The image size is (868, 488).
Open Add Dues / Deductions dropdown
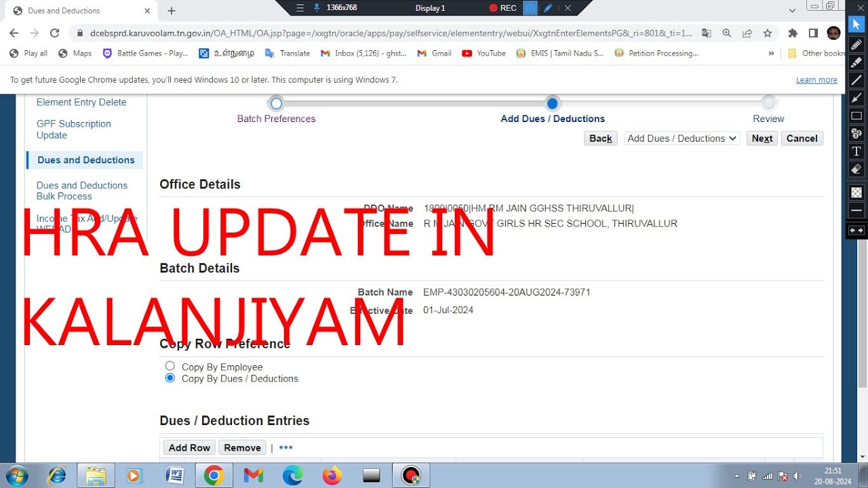pos(682,138)
